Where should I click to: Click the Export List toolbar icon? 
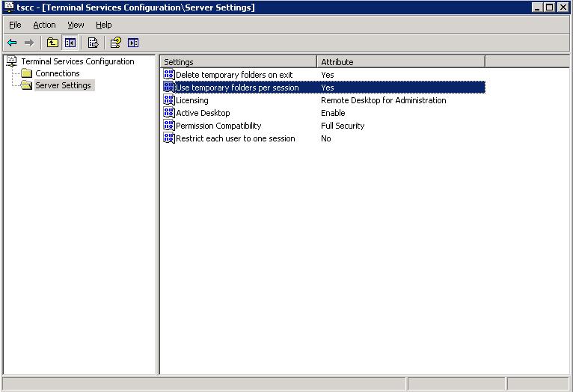[93, 43]
